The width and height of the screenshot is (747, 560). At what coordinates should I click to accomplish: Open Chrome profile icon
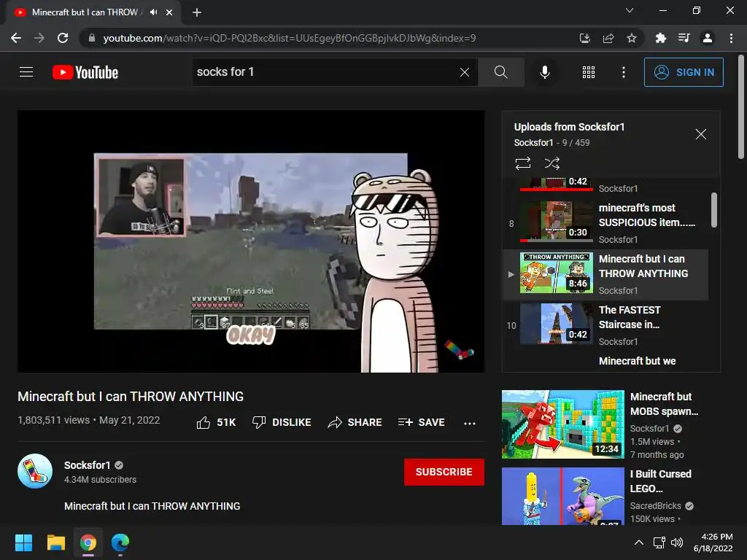(708, 38)
